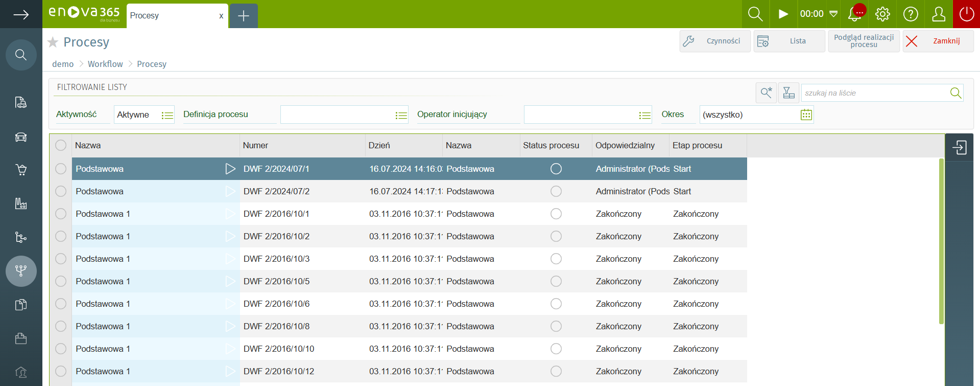Screen dimensions: 980x386
Task: Open the user profile icon
Action: (x=939, y=14)
